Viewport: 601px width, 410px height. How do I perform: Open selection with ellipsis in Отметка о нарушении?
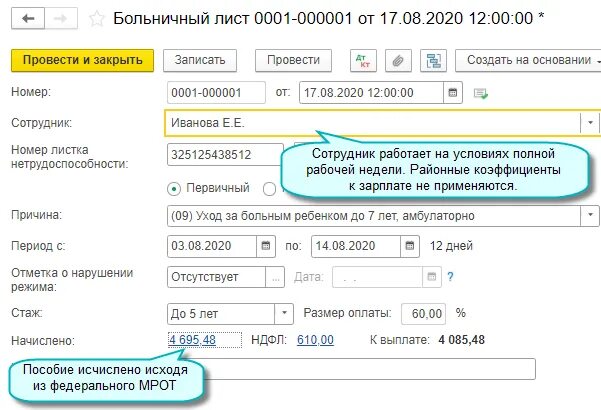click(x=275, y=277)
